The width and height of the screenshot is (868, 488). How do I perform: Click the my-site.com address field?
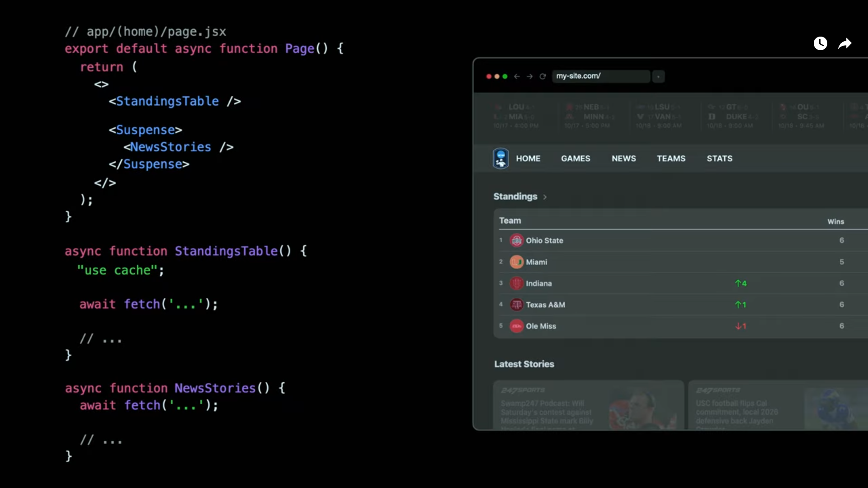pos(600,76)
